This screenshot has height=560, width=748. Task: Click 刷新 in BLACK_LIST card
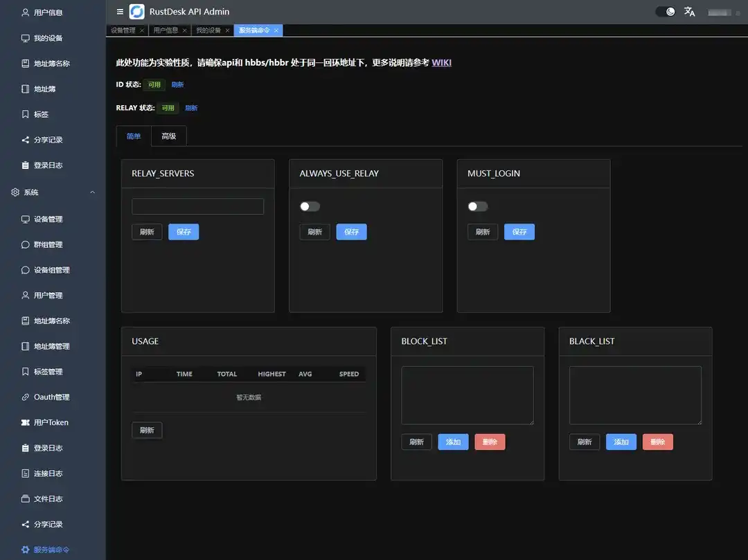[x=585, y=442]
